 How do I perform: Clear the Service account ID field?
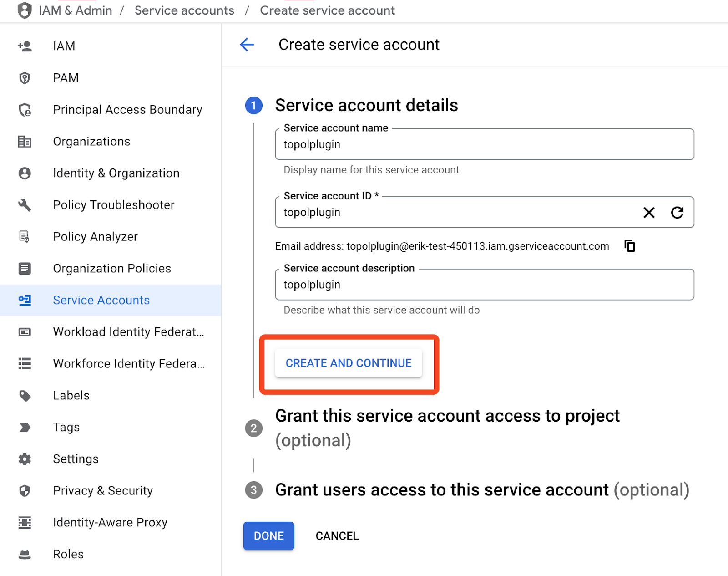point(649,213)
